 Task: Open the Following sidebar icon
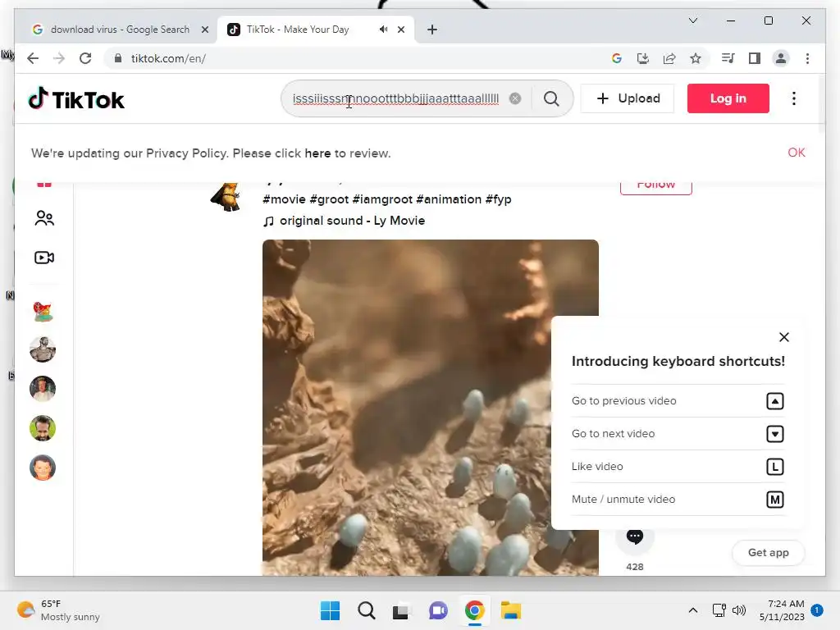[44, 218]
